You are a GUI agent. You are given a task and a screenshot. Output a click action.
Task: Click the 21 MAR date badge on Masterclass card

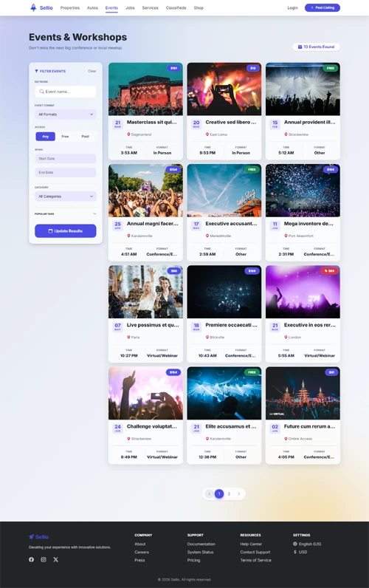point(117,124)
